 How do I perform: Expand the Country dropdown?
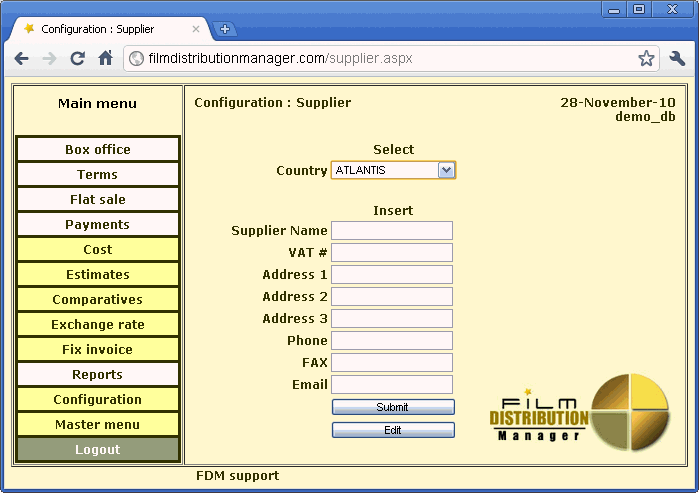click(446, 170)
